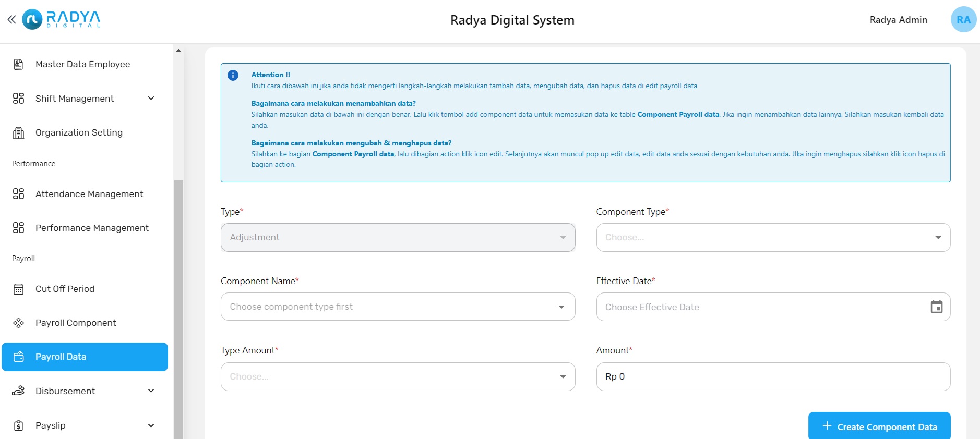This screenshot has height=439, width=980.
Task: Click the Radya Digital System title
Action: click(512, 20)
